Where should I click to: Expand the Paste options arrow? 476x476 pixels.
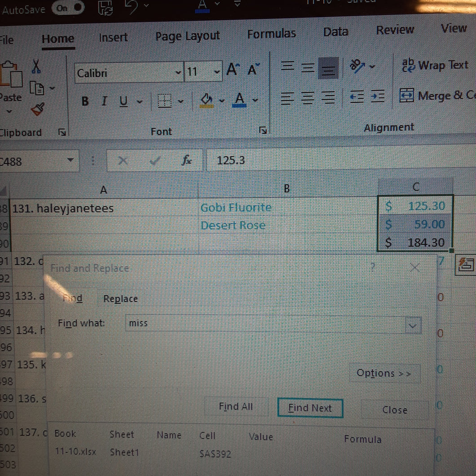[9, 111]
